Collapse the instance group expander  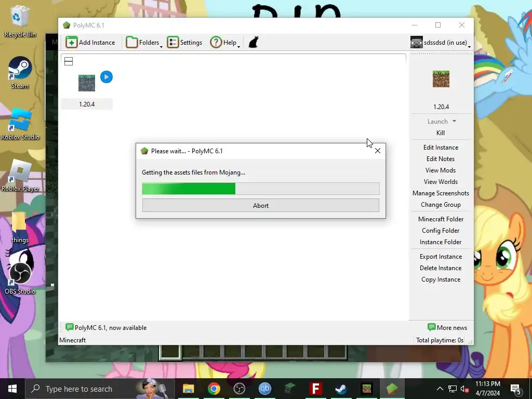(x=69, y=61)
